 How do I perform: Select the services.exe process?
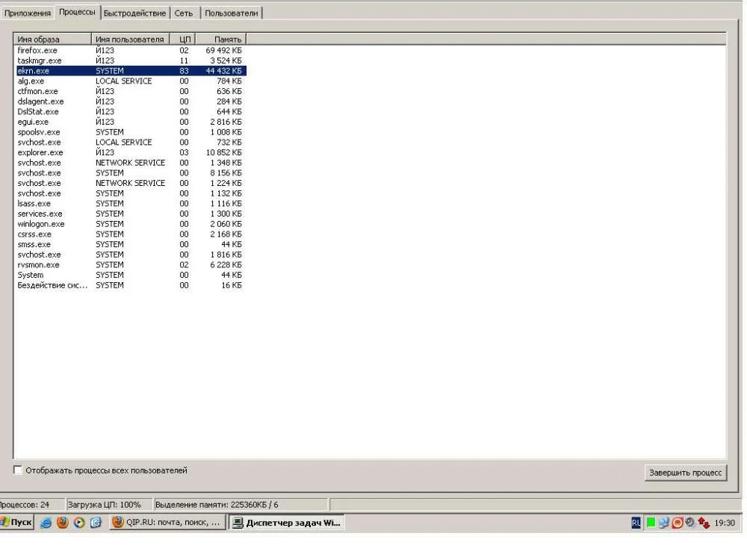tap(131, 214)
